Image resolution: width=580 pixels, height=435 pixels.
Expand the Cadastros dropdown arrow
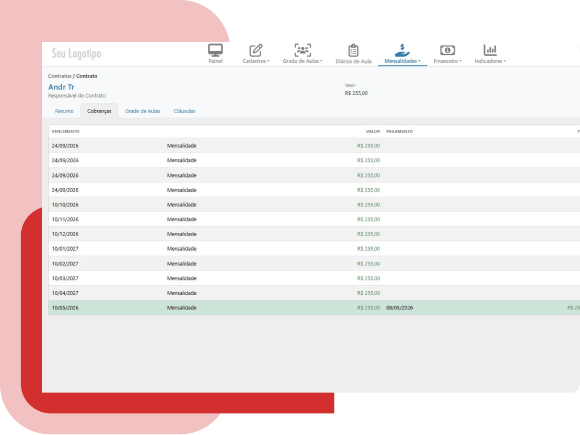coord(268,61)
